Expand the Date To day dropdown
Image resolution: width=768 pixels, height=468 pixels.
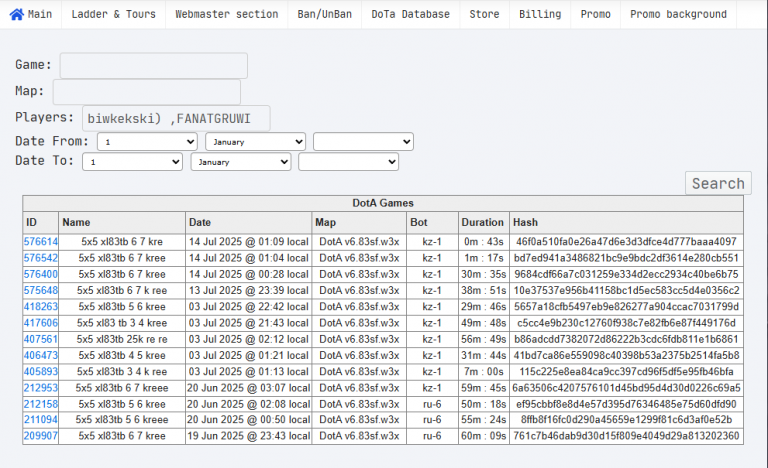(x=133, y=162)
